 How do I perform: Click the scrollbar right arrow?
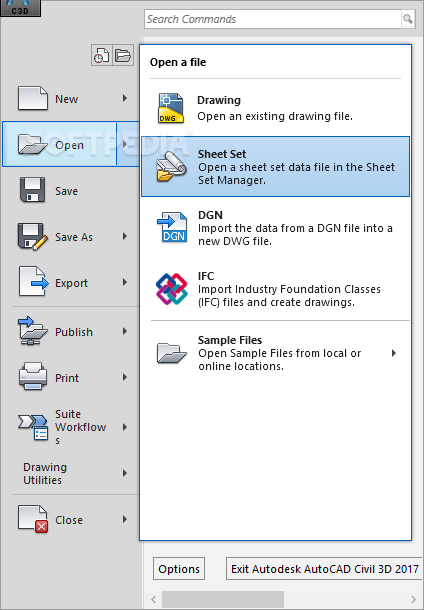(413, 599)
